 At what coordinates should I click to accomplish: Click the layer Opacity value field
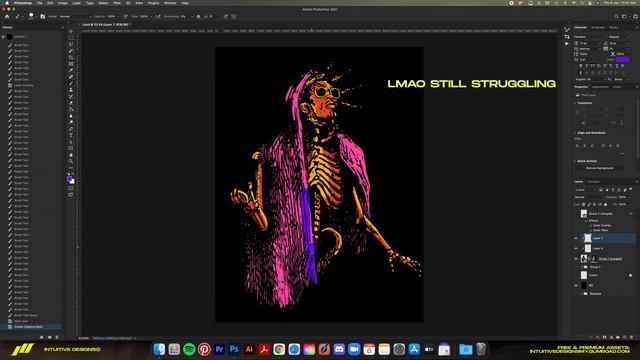pos(622,197)
